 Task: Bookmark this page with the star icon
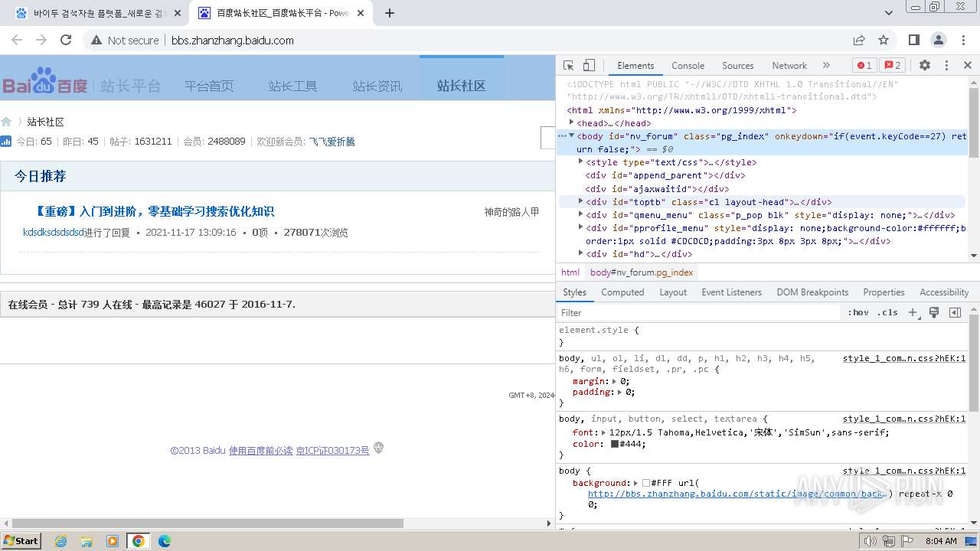point(884,40)
